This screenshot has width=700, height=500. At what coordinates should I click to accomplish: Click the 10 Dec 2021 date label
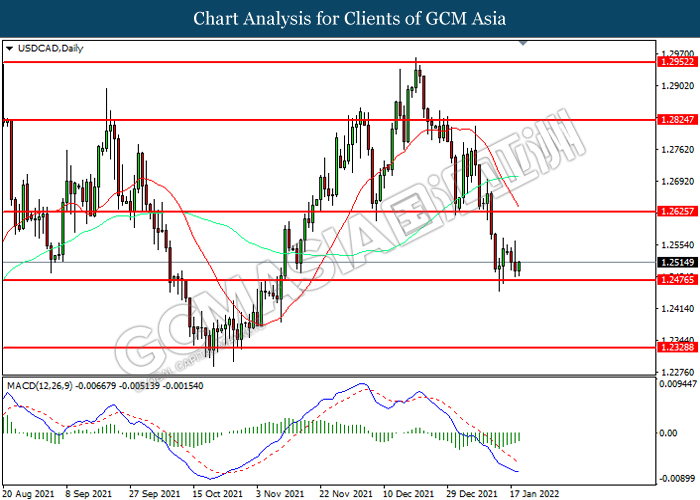click(408, 494)
